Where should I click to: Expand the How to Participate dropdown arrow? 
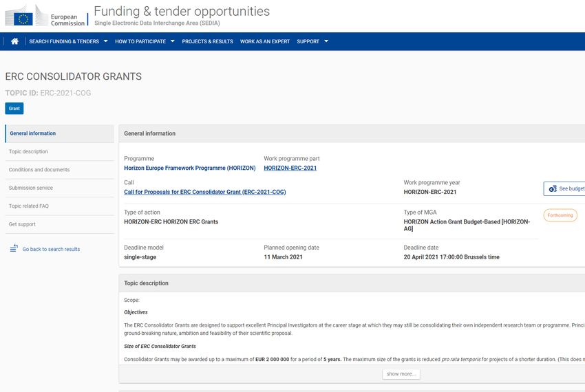point(172,41)
